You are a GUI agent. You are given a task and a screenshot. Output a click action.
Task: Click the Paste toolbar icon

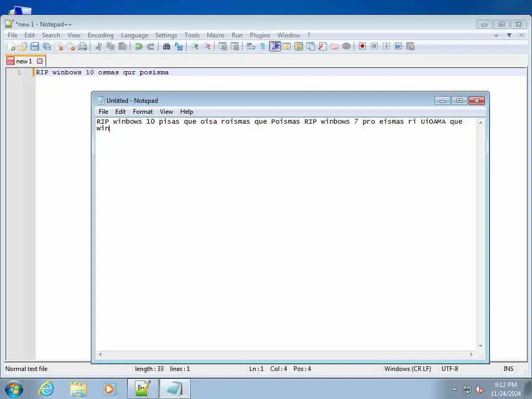(x=123, y=46)
